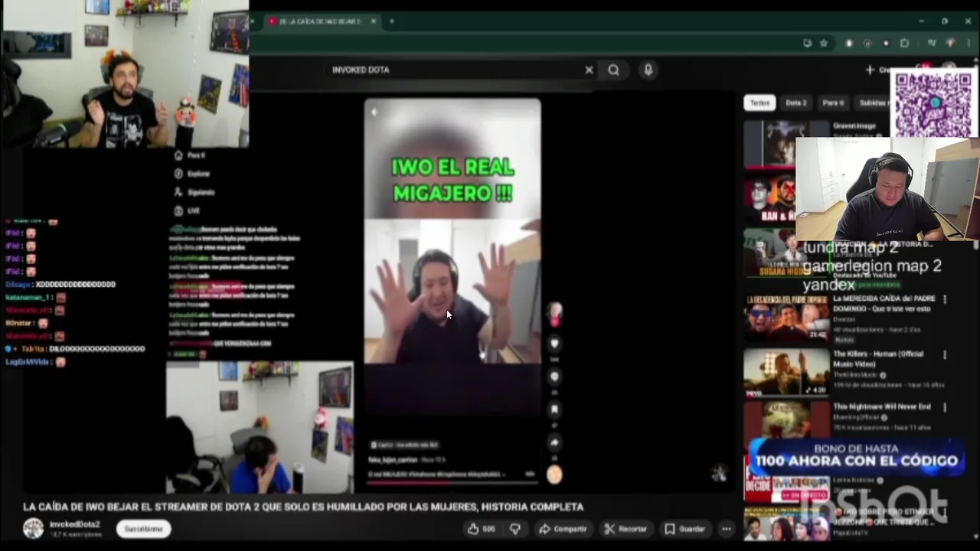Open options for The Killers video

coord(945,355)
